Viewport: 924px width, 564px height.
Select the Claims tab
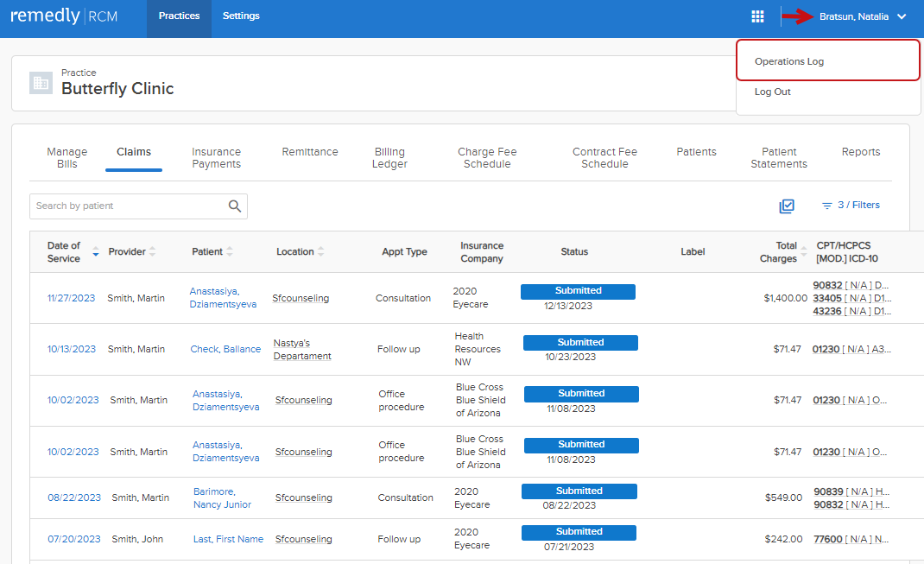134,152
